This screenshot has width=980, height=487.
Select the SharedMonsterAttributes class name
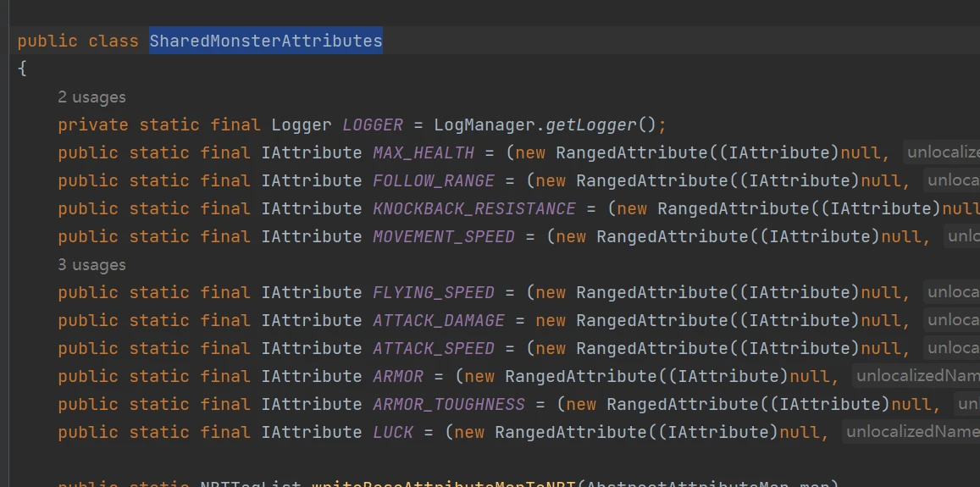(266, 42)
